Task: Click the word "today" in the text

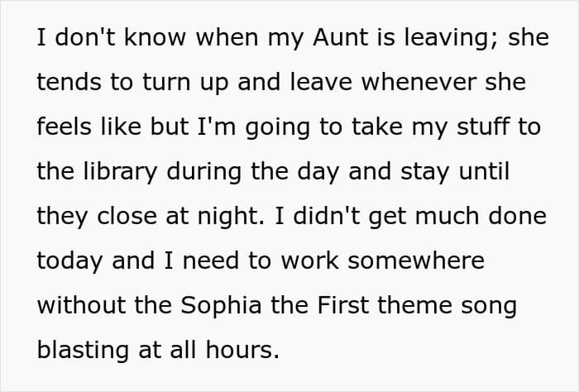Action: click(x=69, y=262)
